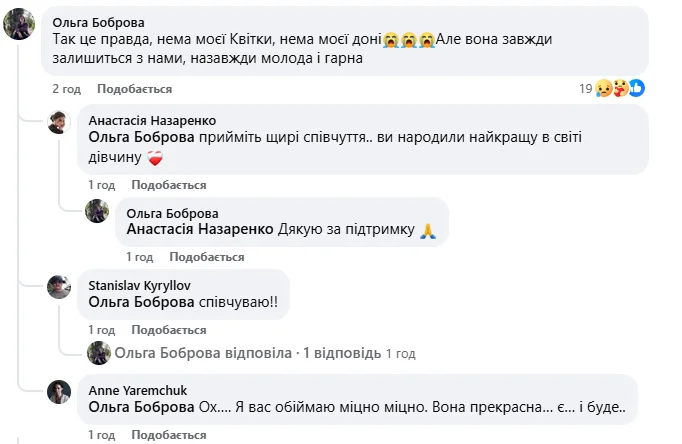The image size is (682, 444).
Task: Like Ольга Боброва's thank-you reply
Action: [207, 257]
